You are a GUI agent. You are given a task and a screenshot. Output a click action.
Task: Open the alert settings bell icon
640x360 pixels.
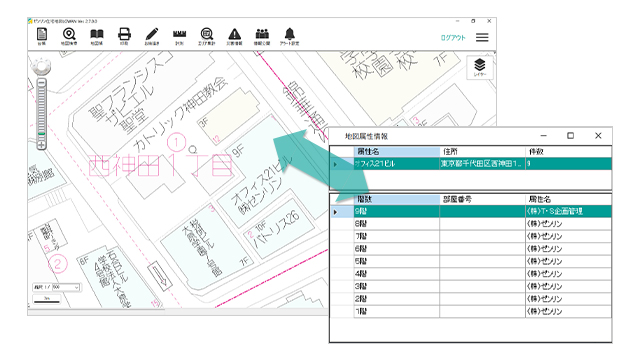[289, 36]
